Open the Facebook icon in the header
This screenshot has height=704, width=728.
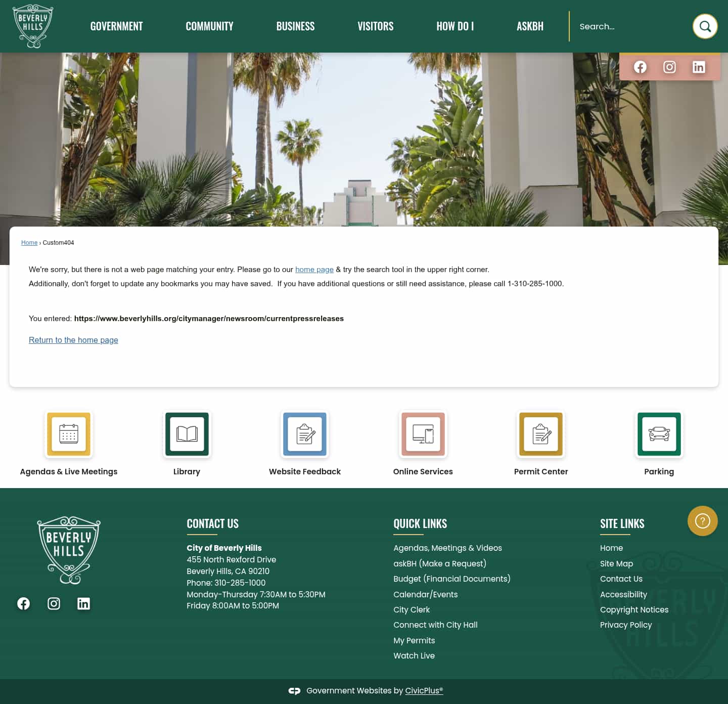click(x=640, y=66)
